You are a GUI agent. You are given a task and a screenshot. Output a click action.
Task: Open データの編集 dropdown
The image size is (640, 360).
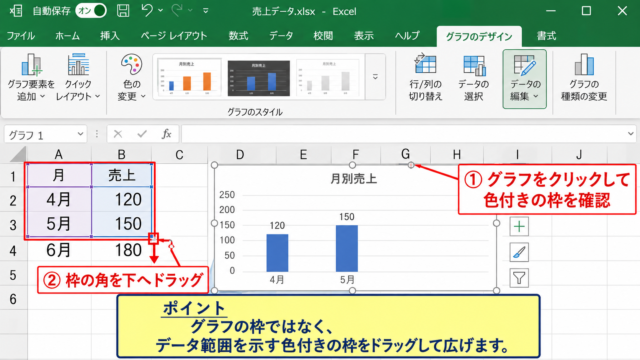click(524, 79)
